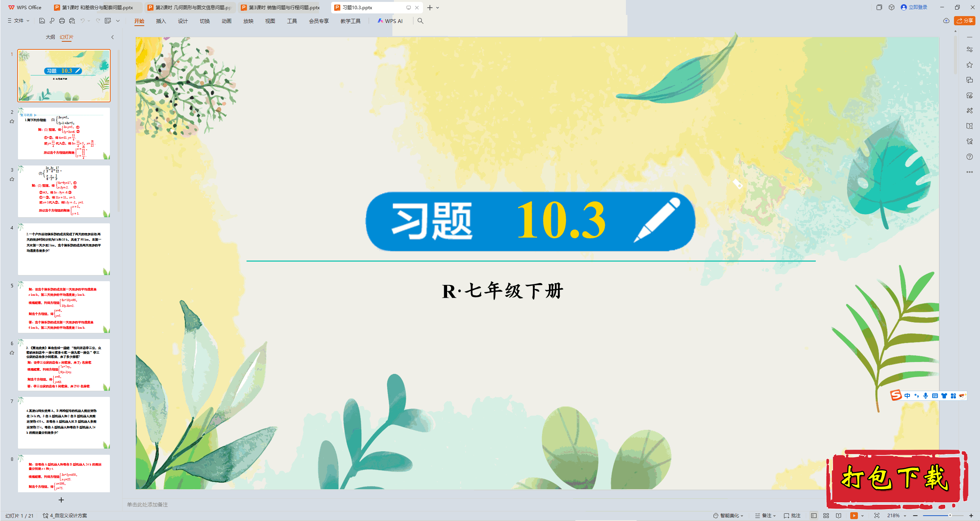Open slide transition icon in right sidebar
Viewport: 980px width, 521px height.
coord(969,80)
